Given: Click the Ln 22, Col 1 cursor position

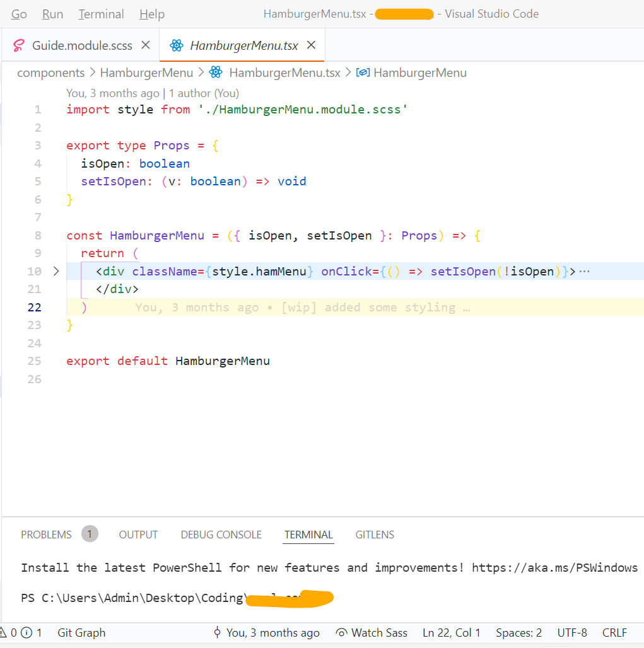Looking at the screenshot, I should pos(451,633).
